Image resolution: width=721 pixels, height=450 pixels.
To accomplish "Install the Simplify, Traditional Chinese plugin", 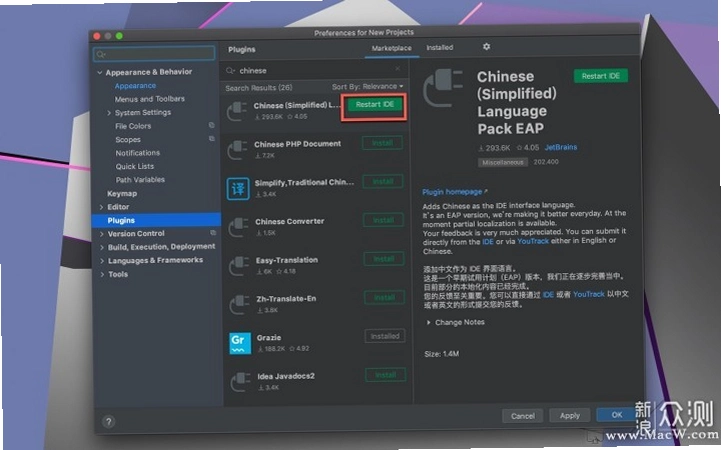I will (383, 182).
